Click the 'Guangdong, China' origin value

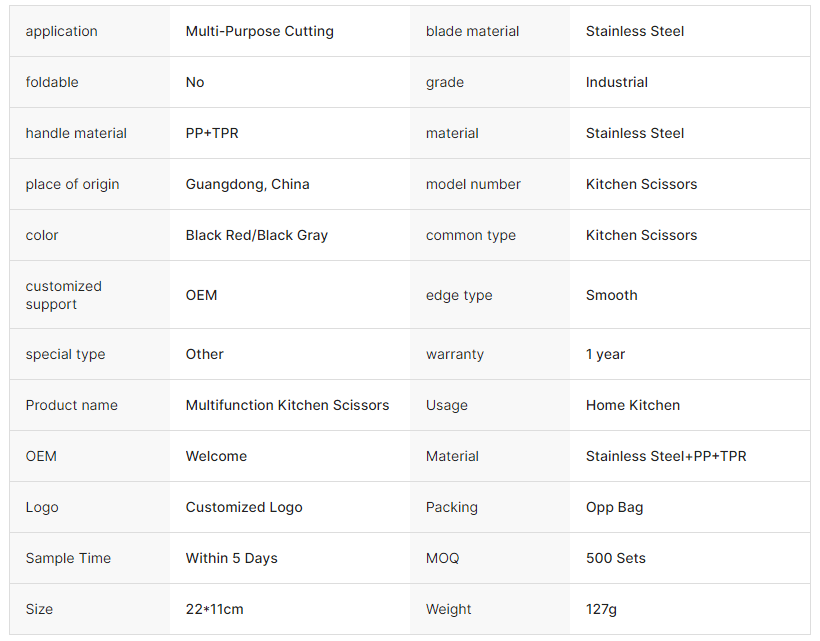tap(248, 184)
